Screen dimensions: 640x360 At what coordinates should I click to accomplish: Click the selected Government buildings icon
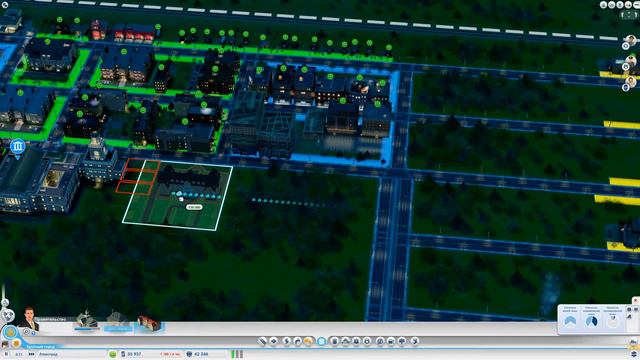(322, 341)
